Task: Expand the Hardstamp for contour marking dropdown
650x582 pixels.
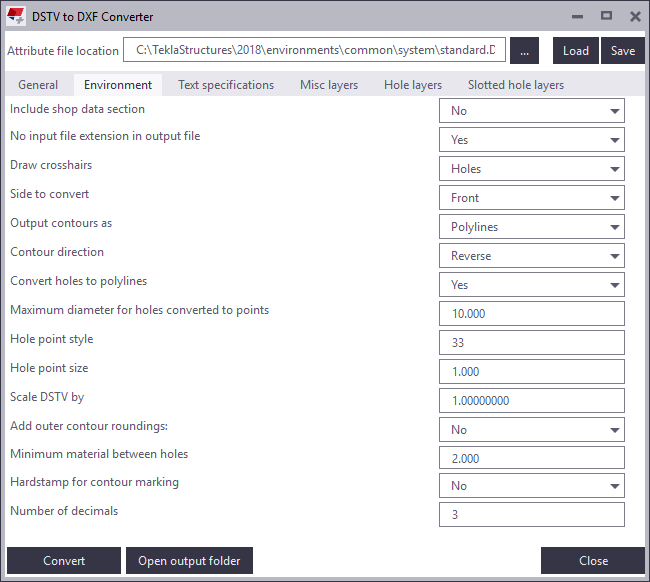Action: 531,486
